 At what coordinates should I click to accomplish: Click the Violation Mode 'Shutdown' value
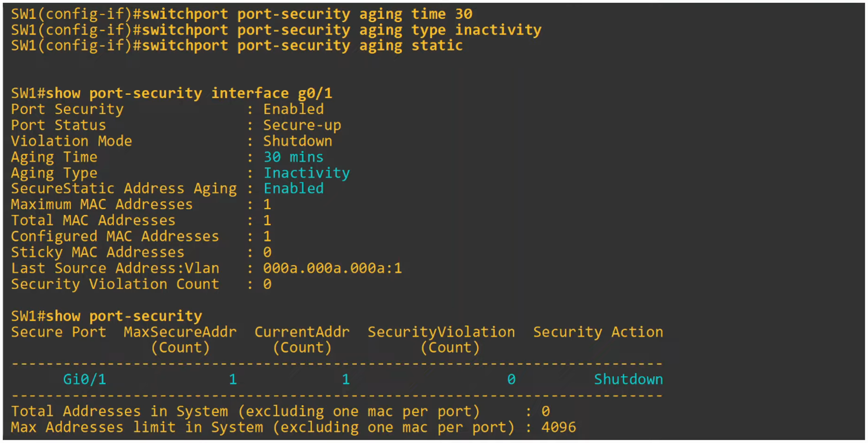pos(298,141)
